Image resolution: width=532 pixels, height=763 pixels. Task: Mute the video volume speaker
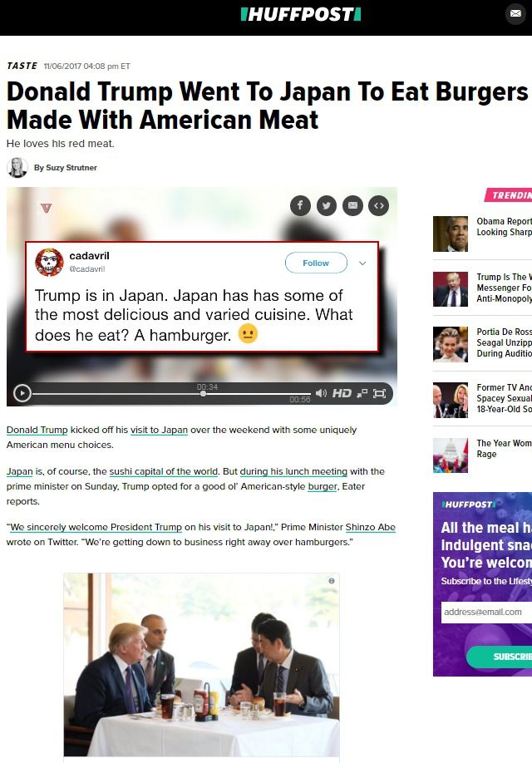coord(321,393)
